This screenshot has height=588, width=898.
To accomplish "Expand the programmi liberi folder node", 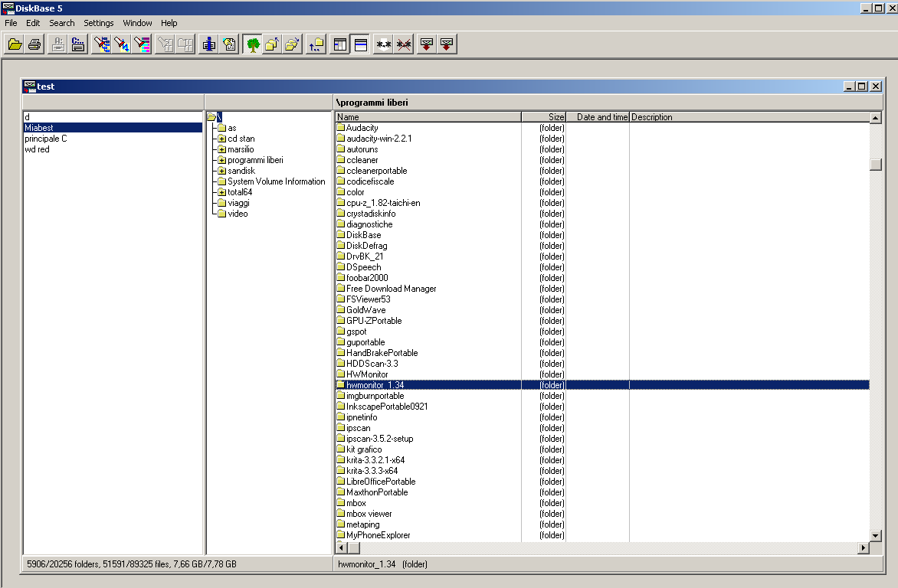I will click(x=221, y=160).
